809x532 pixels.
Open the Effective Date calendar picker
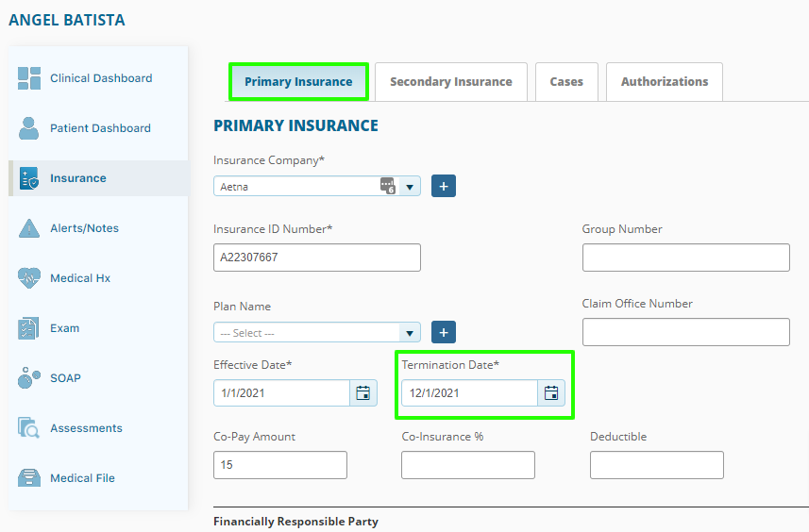pos(363,392)
